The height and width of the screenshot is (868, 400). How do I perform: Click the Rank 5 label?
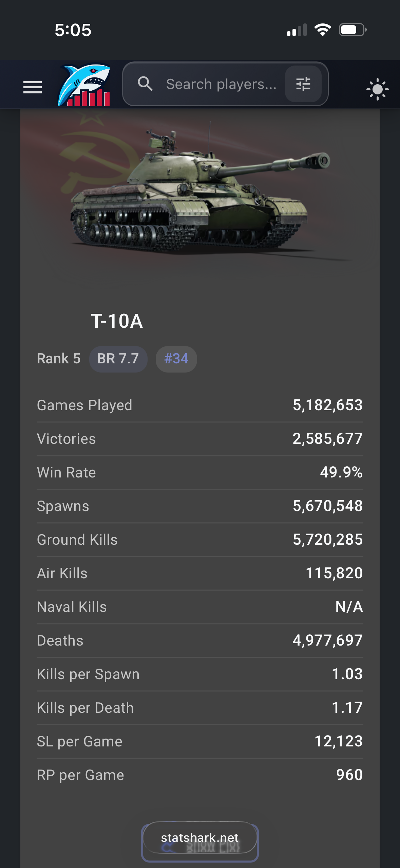click(x=59, y=359)
